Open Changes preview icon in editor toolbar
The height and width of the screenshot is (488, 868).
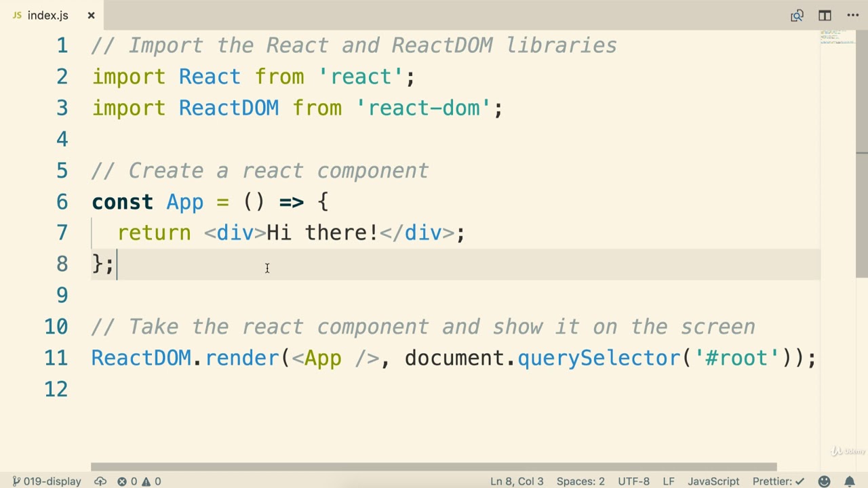797,15
